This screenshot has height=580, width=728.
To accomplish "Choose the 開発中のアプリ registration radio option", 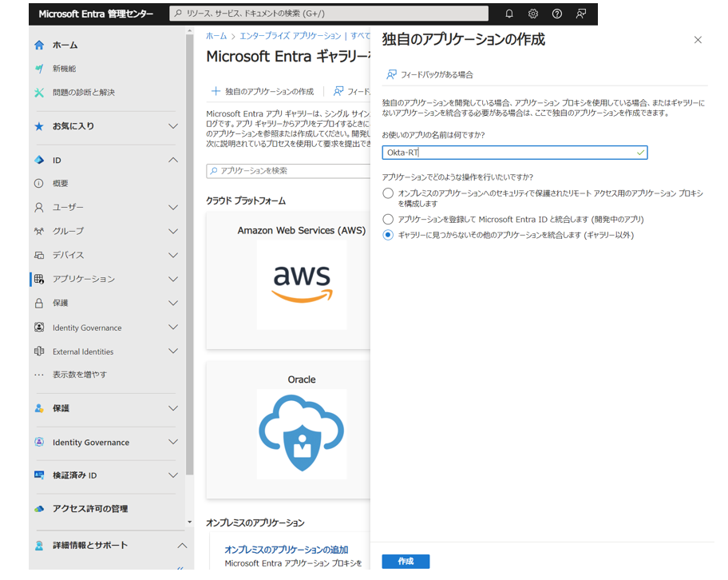I will (x=388, y=220).
